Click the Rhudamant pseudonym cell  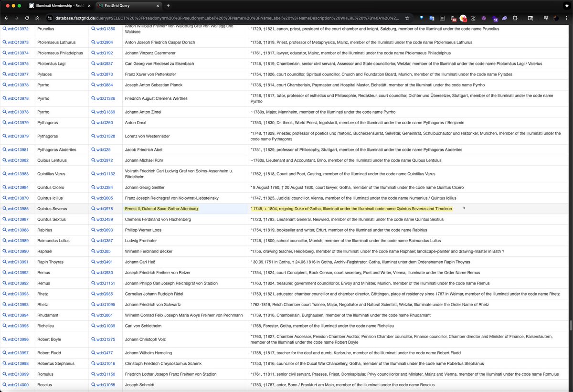pyautogui.click(x=62, y=315)
